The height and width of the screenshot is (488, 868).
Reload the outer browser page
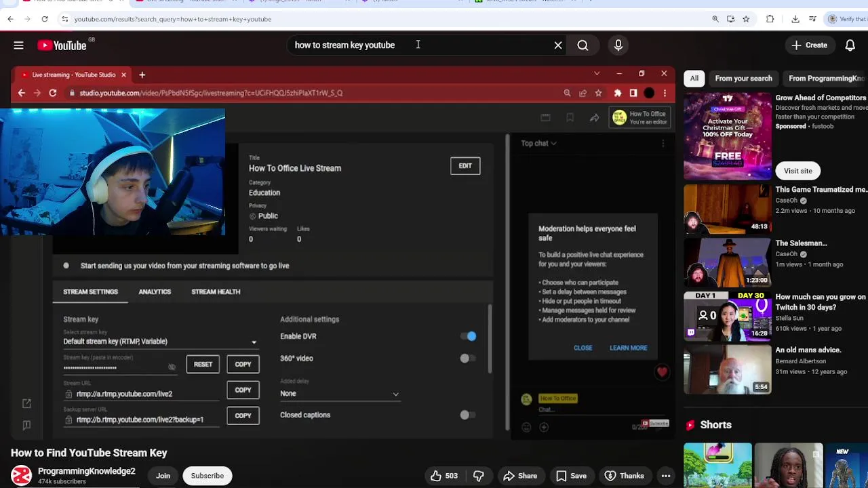45,19
